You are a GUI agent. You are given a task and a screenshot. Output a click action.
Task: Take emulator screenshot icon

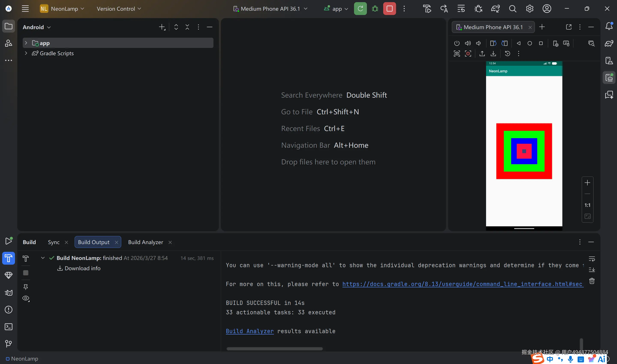[457, 54]
